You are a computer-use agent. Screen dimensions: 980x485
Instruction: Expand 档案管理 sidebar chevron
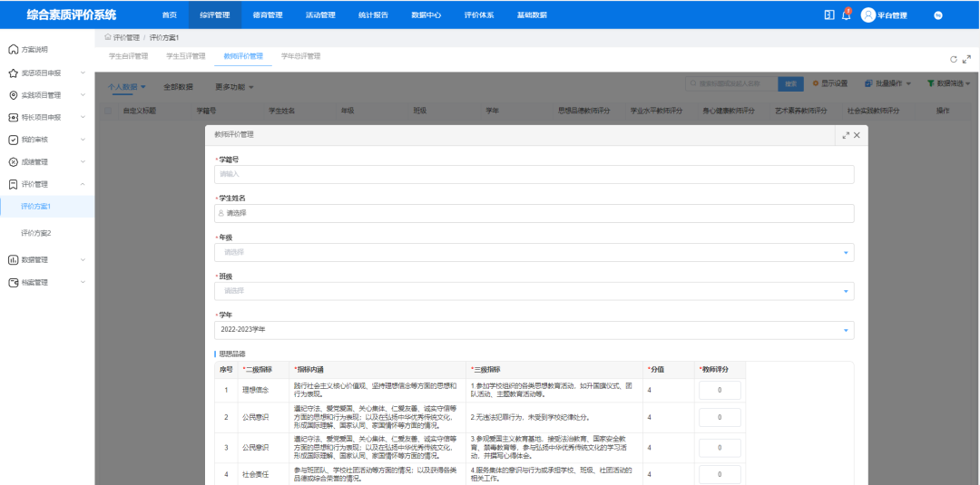pyautogui.click(x=83, y=283)
